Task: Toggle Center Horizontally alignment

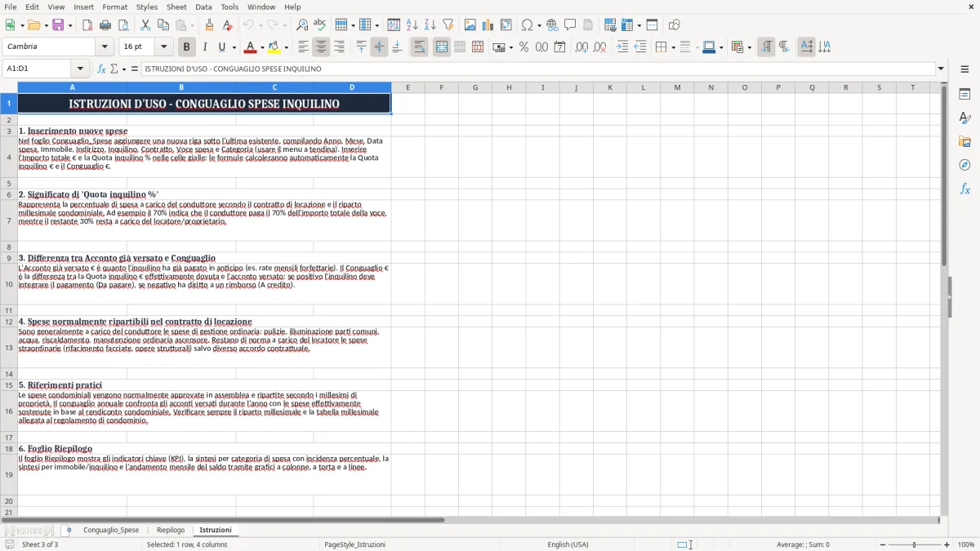Action: (321, 47)
